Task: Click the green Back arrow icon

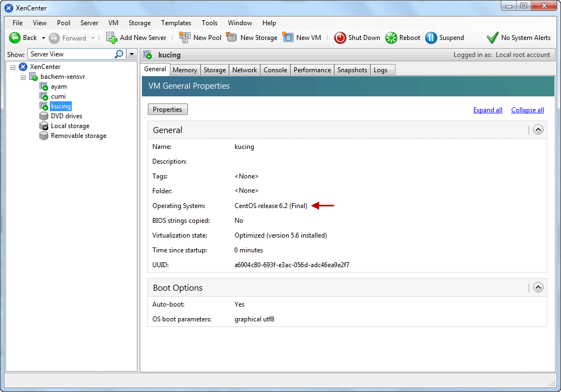Action: (x=15, y=38)
